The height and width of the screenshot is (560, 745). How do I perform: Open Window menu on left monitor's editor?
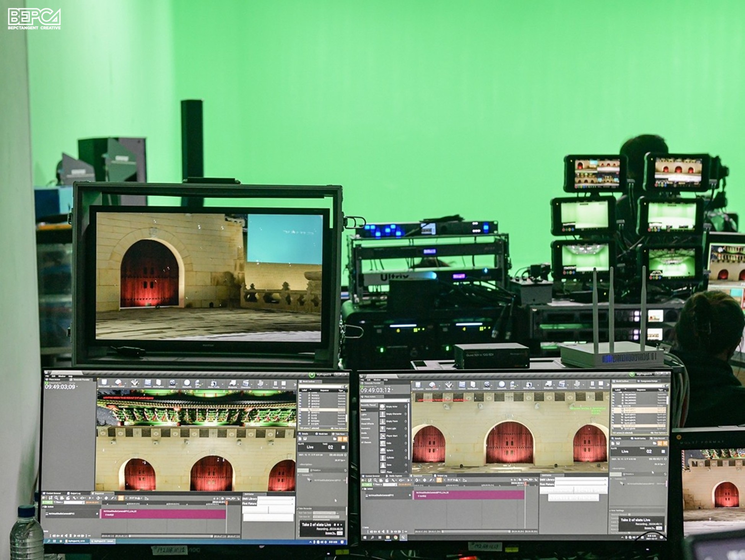coord(62,376)
